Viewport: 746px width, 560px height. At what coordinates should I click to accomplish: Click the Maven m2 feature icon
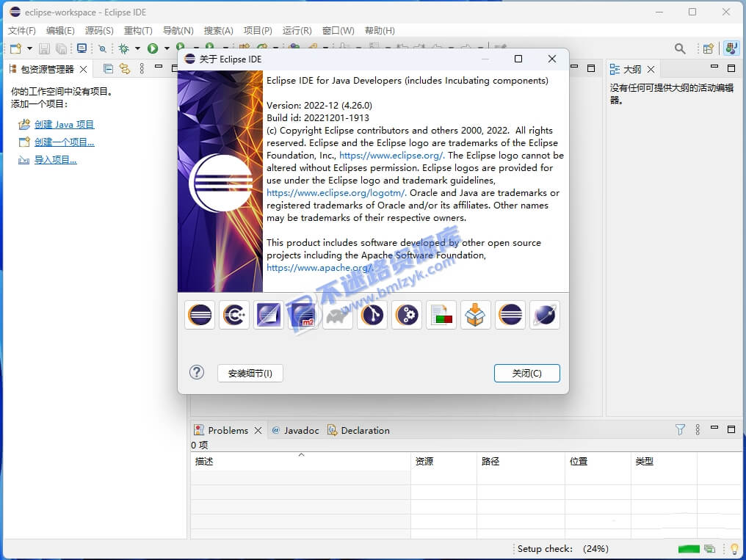[x=303, y=315]
